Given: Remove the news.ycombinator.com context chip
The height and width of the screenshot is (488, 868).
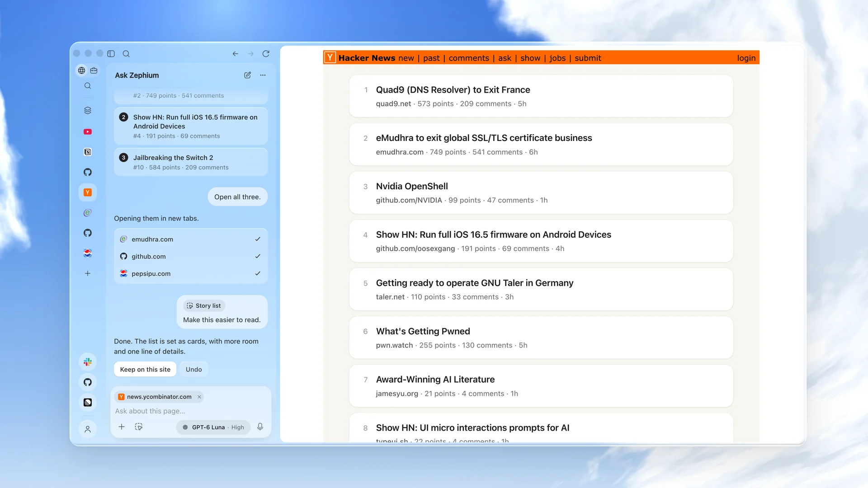Looking at the screenshot, I should pos(199,397).
